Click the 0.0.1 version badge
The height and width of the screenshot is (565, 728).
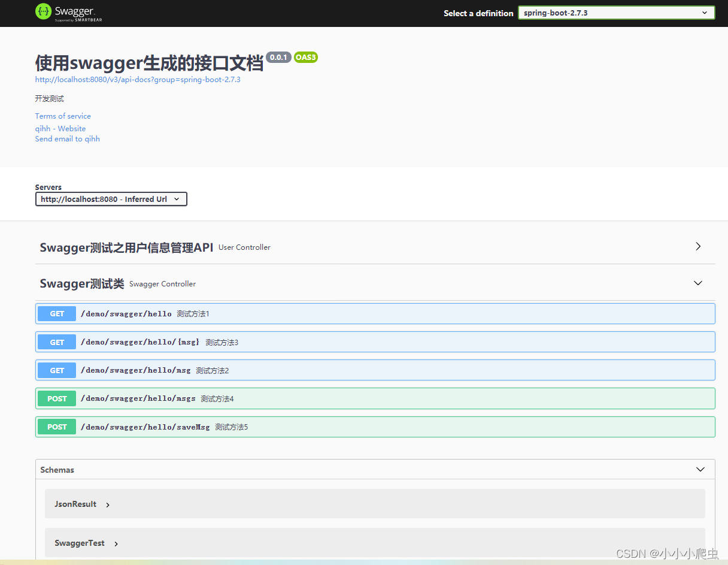click(279, 57)
